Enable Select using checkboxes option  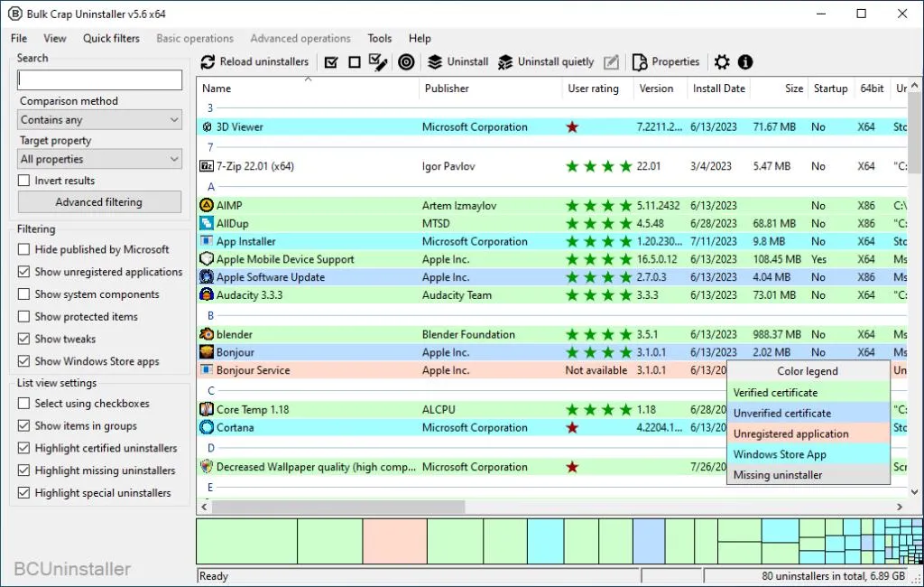point(23,404)
